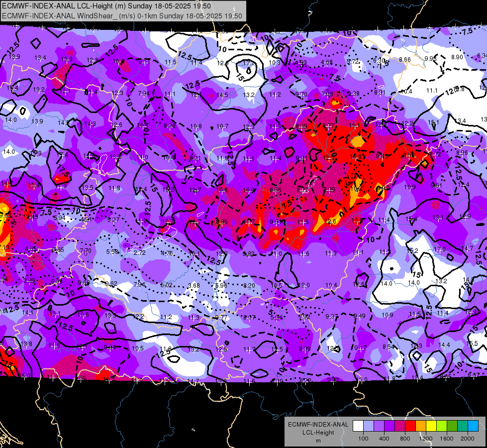Click the grid value 8.31
Screen dimensions: 487x448
[380, 92]
